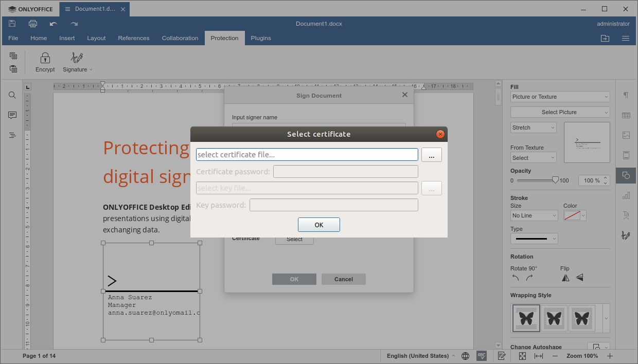Click the Paste icon in ribbon
The width and height of the screenshot is (638, 364).
(13, 69)
